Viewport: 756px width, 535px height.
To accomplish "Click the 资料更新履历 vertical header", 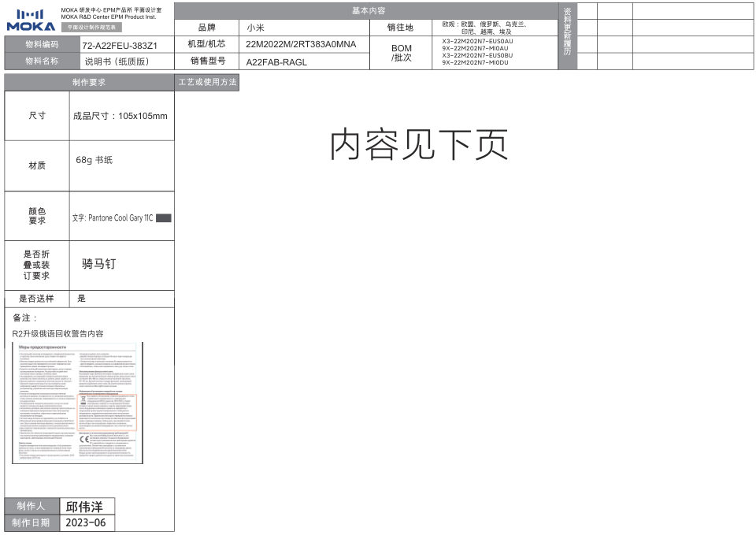I will point(567,35).
